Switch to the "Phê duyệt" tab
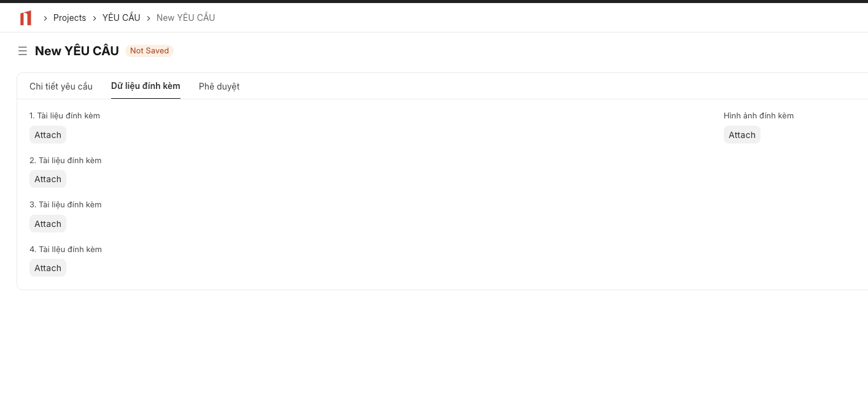The image size is (868, 395). [219, 86]
